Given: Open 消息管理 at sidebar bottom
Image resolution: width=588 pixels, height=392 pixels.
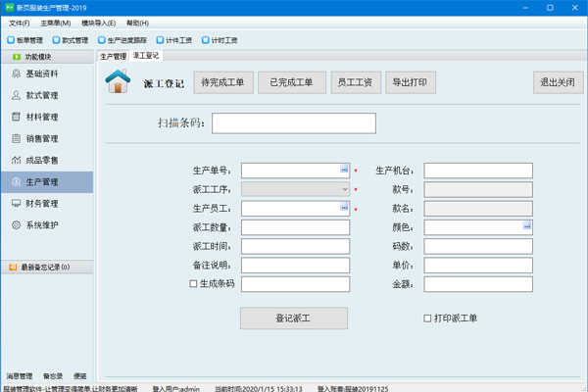Looking at the screenshot, I should (20, 376).
